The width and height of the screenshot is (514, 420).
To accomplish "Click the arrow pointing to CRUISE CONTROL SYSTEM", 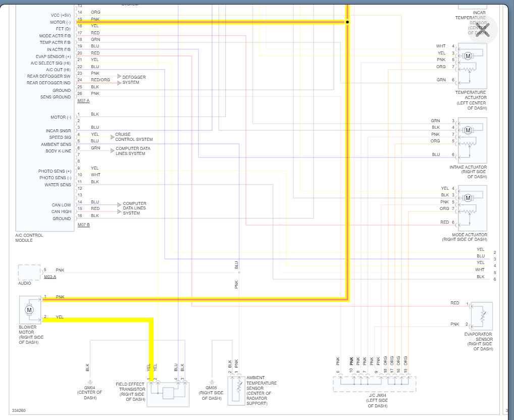I will click(x=113, y=137).
